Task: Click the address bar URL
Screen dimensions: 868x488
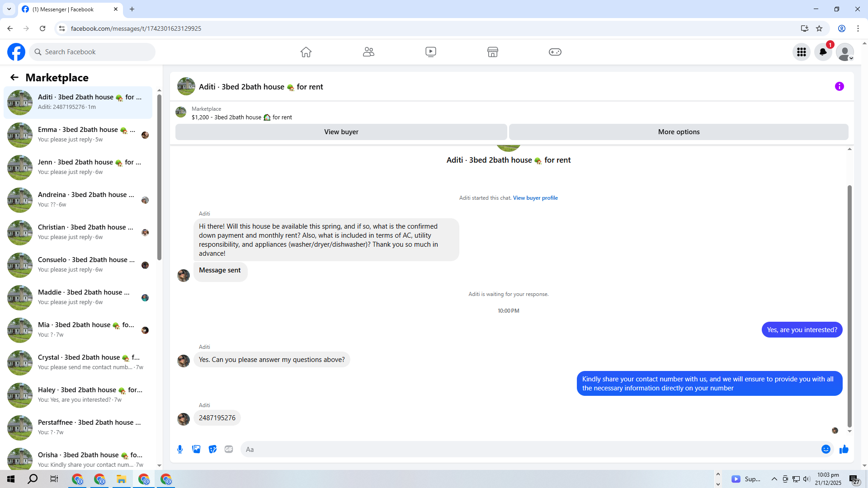Action: pos(136,28)
